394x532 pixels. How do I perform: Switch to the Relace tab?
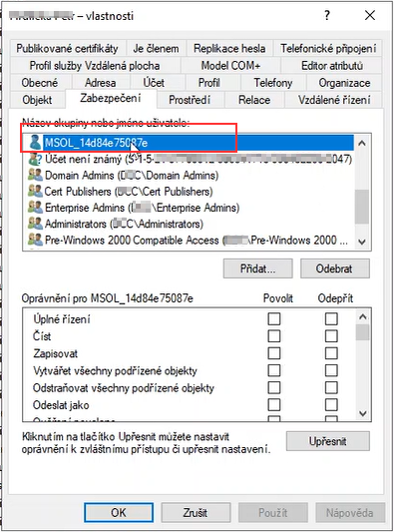coord(254,100)
